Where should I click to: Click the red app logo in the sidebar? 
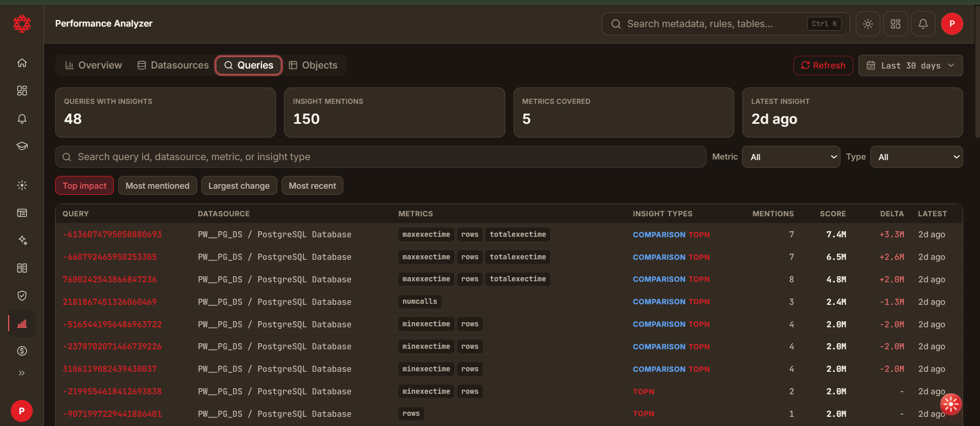22,24
